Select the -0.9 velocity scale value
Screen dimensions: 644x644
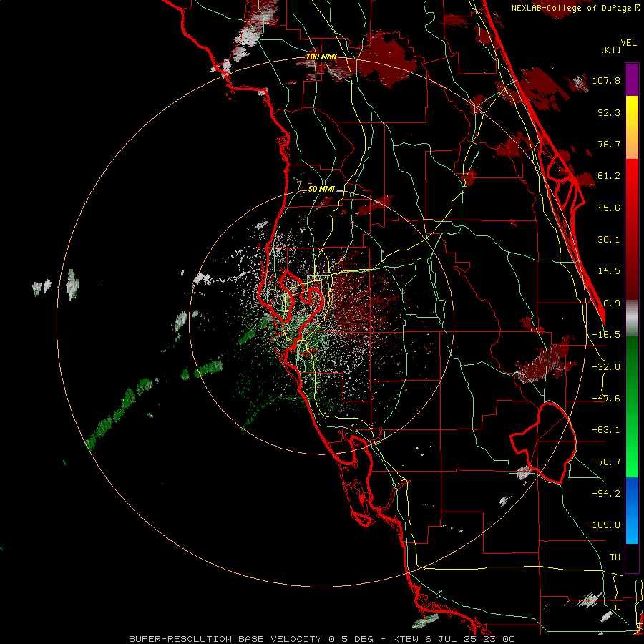(x=609, y=303)
